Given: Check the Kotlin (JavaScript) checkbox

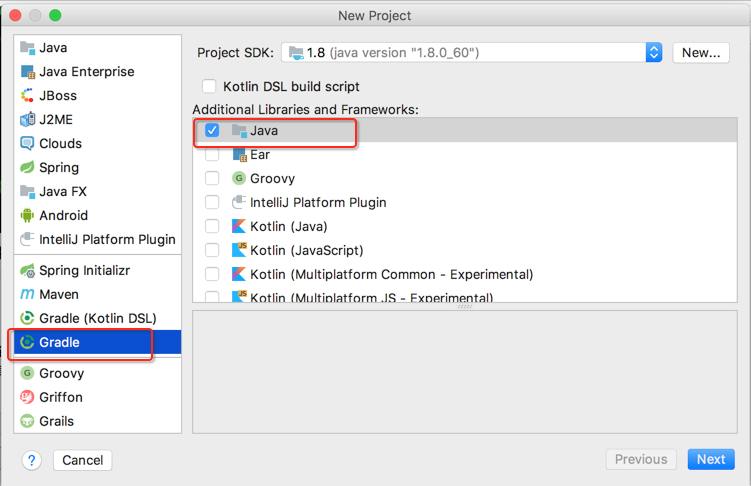Looking at the screenshot, I should point(212,250).
